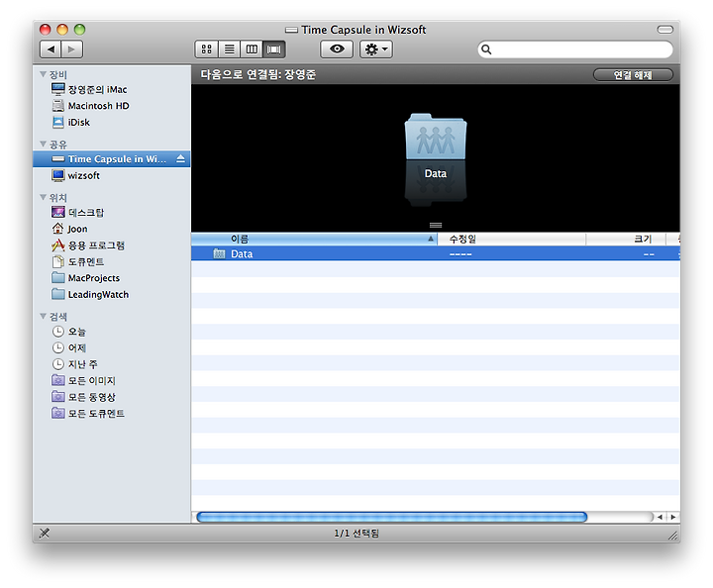The image size is (713, 588).
Task: Collapse the 위치 sidebar section
Action: click(44, 197)
